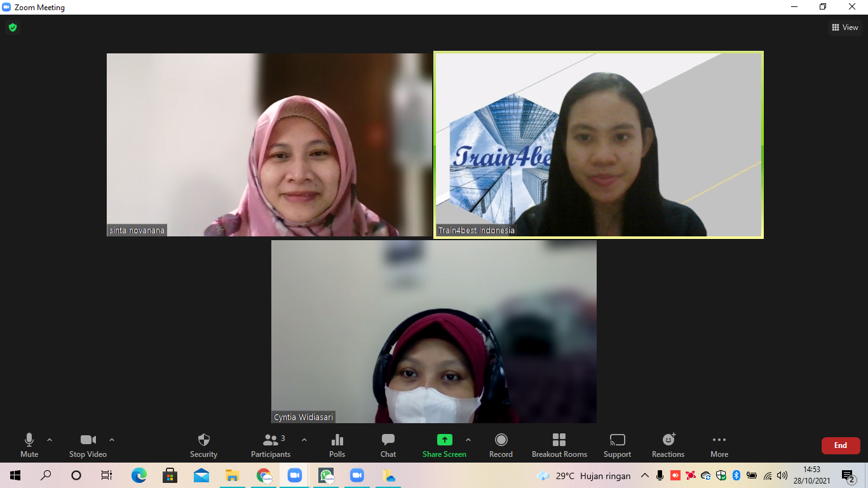Start recording the meeting
Viewport: 868px width, 488px height.
[501, 445]
